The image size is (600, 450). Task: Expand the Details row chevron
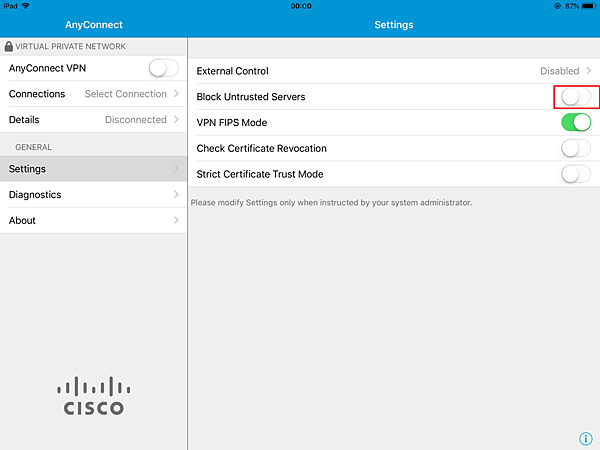[176, 119]
